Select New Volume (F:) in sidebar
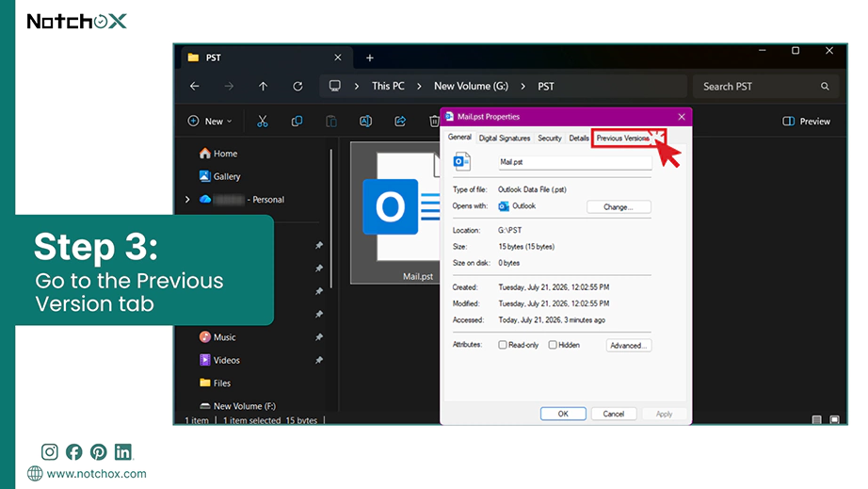 coord(237,406)
